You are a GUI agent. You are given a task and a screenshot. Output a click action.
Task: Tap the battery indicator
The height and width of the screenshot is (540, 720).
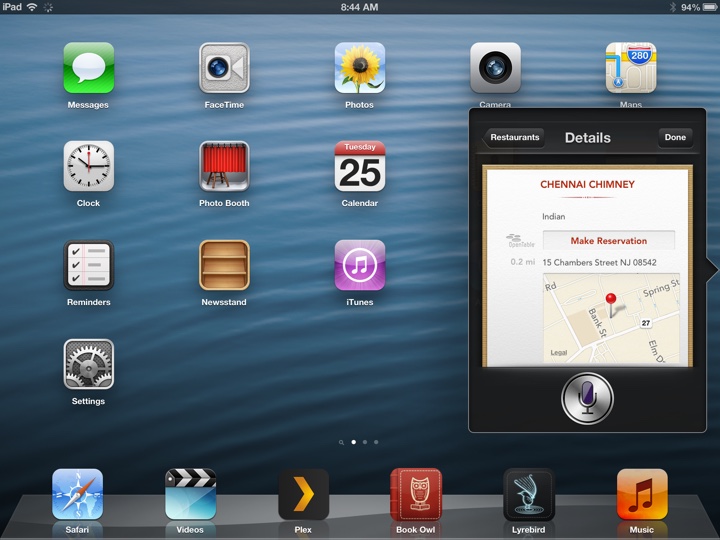pyautogui.click(x=709, y=7)
